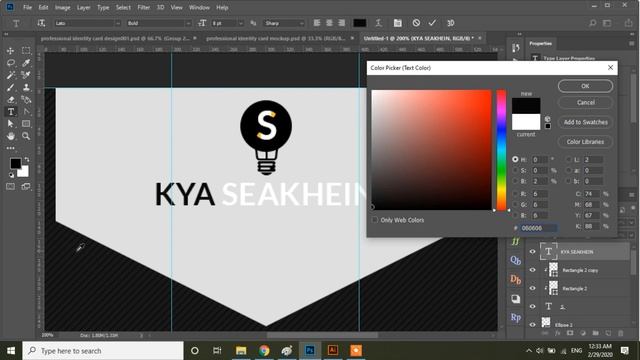Toggle Quick Mask mode icon
The height and width of the screenshot is (360, 640).
click(11, 187)
